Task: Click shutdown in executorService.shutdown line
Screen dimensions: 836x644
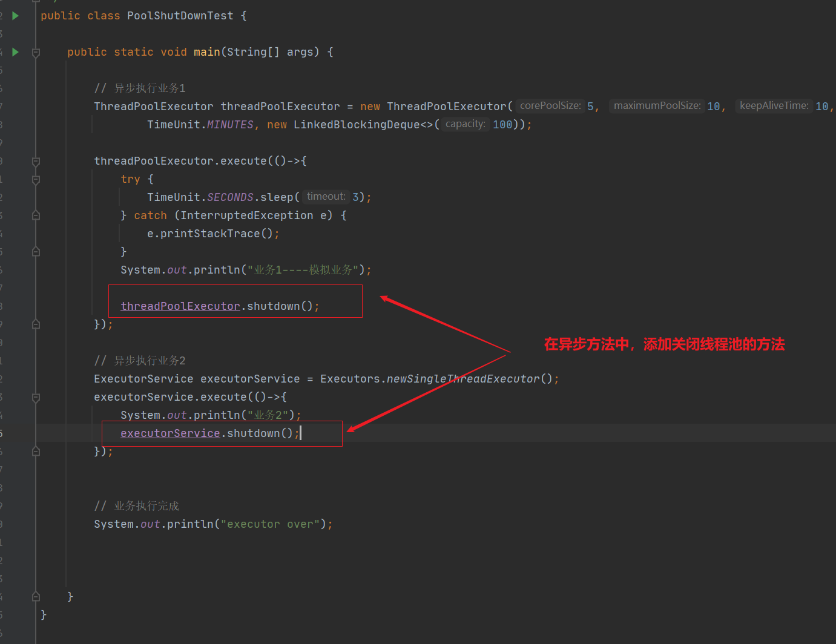Action: point(254,433)
